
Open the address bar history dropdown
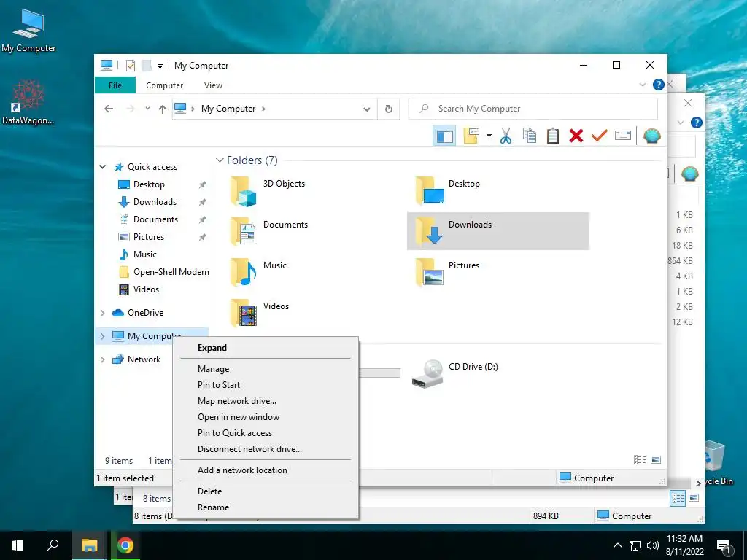pyautogui.click(x=366, y=109)
